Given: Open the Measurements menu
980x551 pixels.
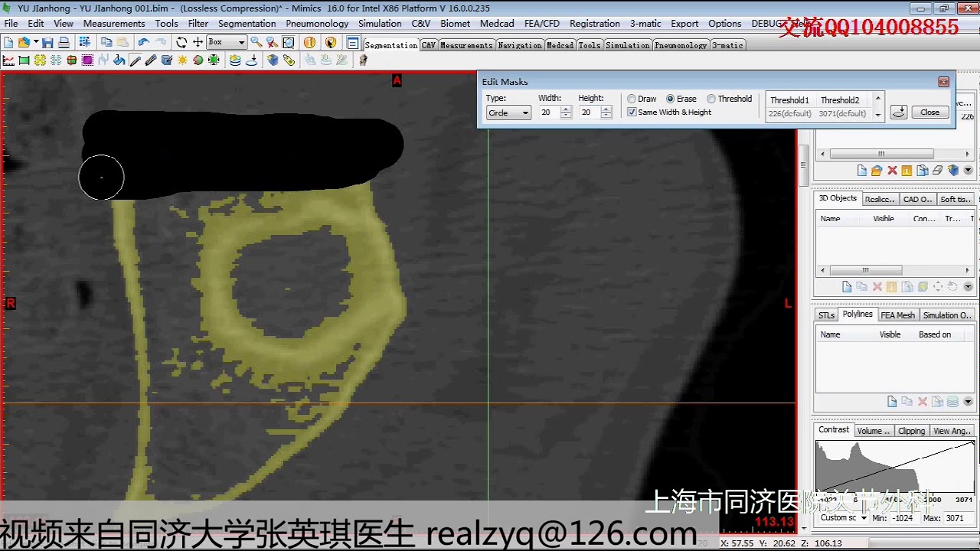Looking at the screenshot, I should pyautogui.click(x=114, y=24).
